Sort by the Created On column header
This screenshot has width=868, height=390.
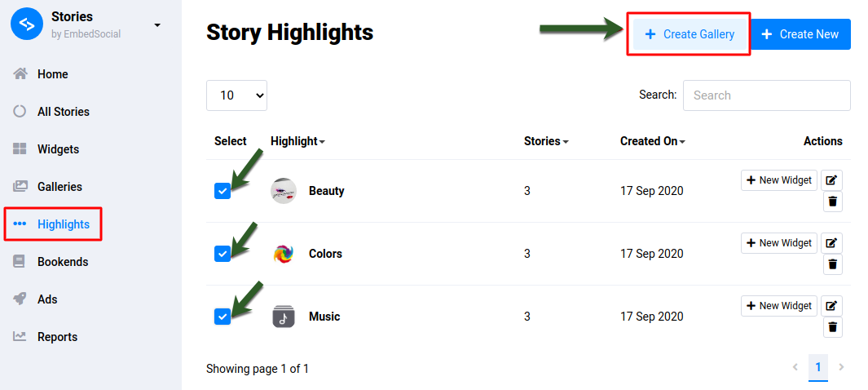pyautogui.click(x=653, y=141)
